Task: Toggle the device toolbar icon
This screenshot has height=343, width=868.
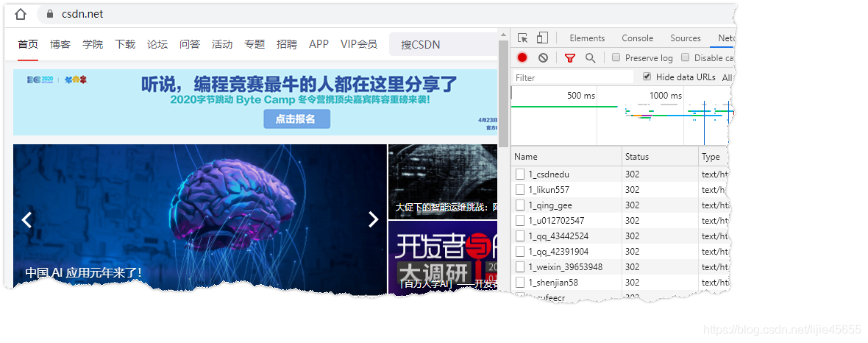Action: [x=543, y=38]
